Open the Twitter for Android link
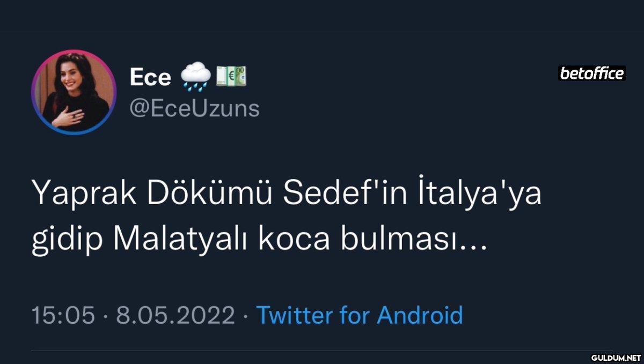 [360, 315]
